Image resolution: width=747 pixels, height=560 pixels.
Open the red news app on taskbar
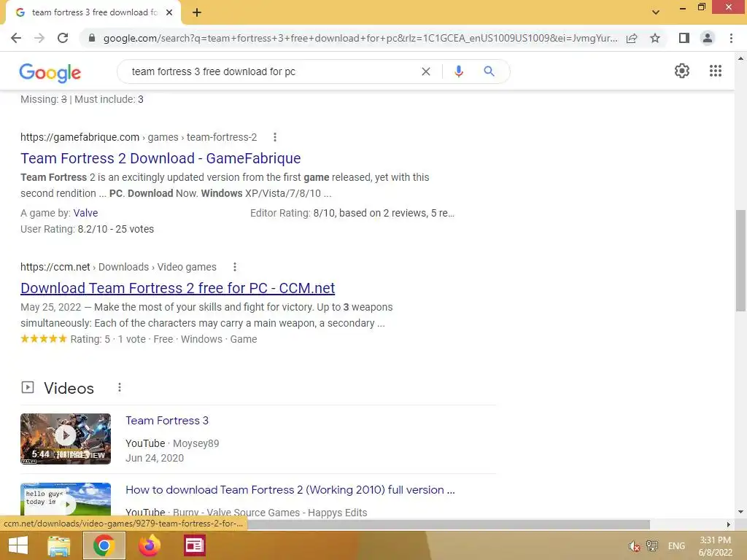click(x=194, y=545)
